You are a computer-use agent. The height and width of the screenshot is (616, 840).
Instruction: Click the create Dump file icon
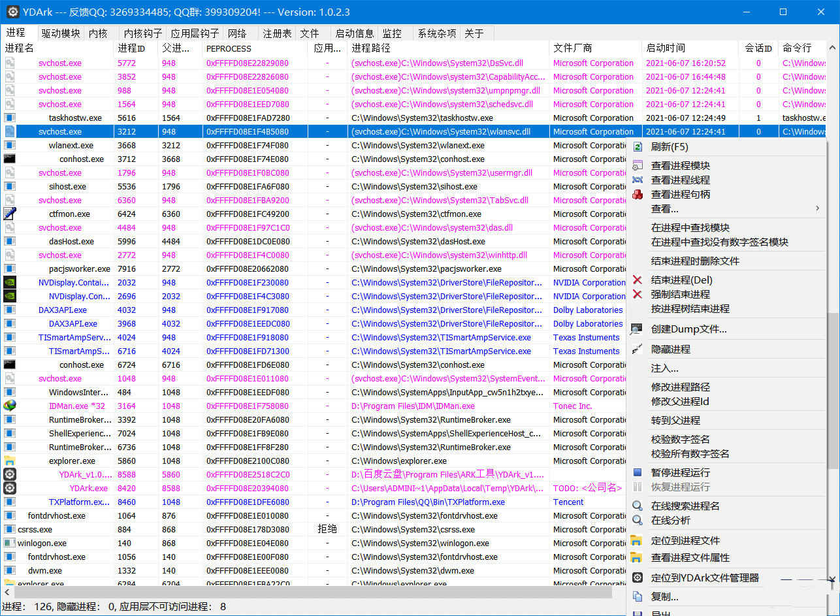pyautogui.click(x=638, y=329)
